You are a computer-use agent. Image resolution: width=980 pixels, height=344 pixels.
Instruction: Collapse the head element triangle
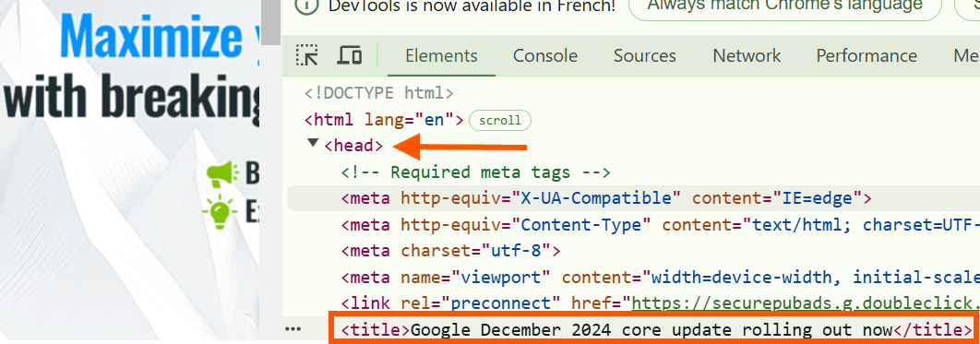coord(313,144)
